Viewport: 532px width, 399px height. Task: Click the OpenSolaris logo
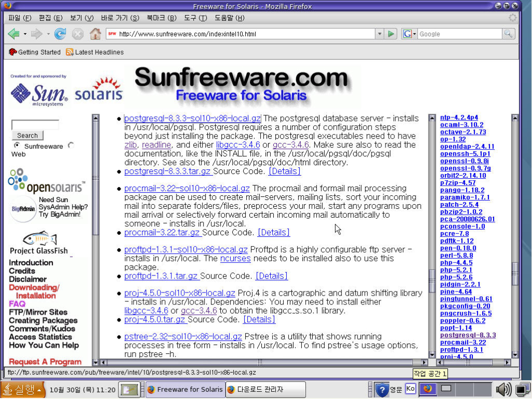[x=46, y=181]
